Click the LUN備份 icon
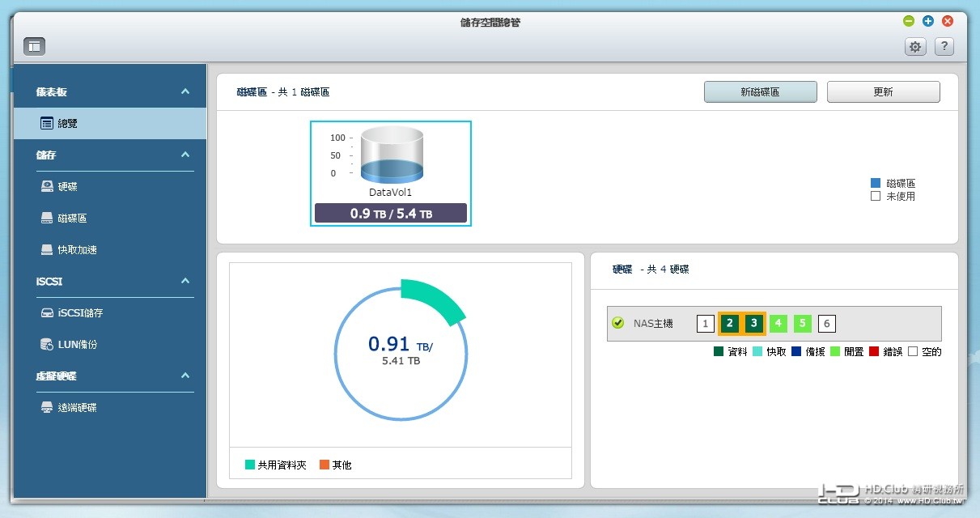The width and height of the screenshot is (980, 518). click(x=47, y=345)
